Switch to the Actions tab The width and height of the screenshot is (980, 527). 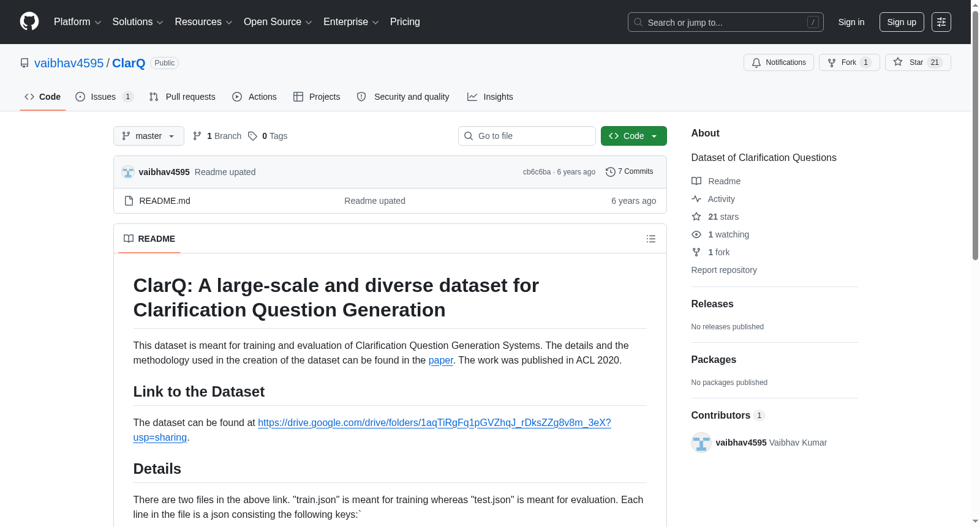pyautogui.click(x=254, y=97)
